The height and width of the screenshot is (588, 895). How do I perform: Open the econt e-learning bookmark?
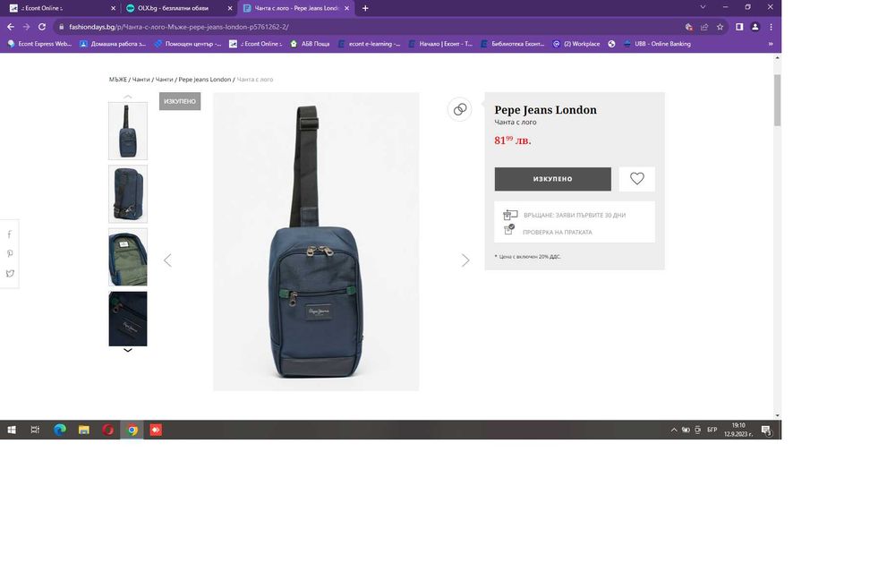(x=370, y=44)
